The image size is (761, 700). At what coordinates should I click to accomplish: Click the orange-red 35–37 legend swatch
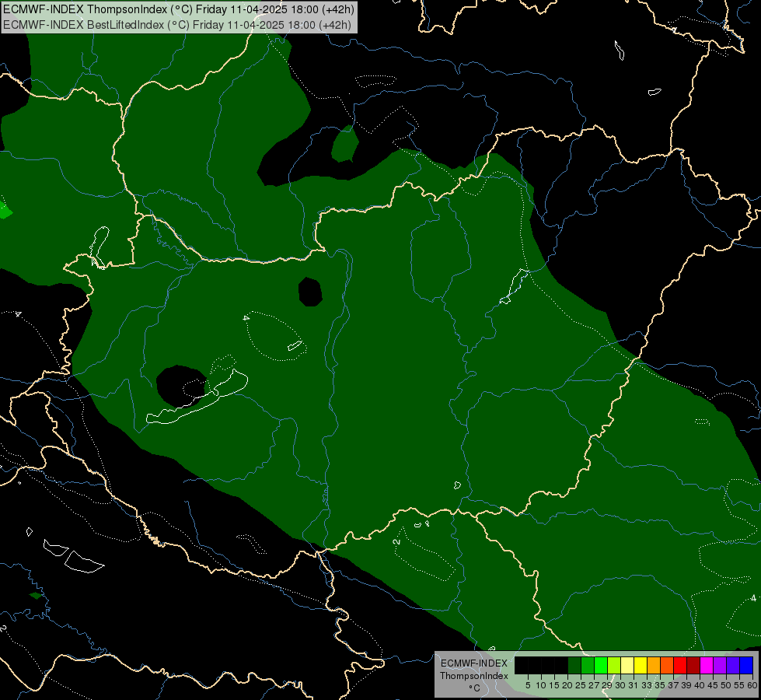(667, 665)
